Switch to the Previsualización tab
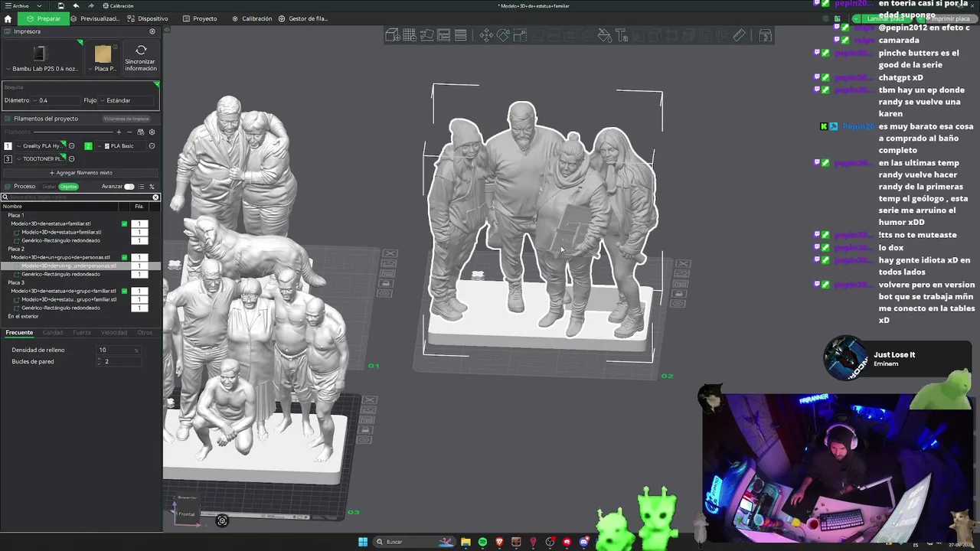 pyautogui.click(x=95, y=18)
